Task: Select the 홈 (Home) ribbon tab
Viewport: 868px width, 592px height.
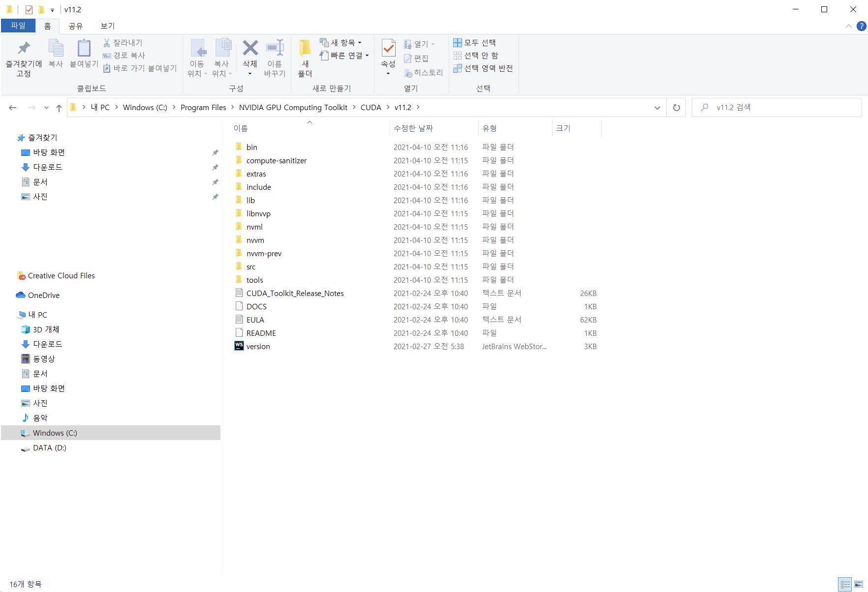Action: [48, 26]
